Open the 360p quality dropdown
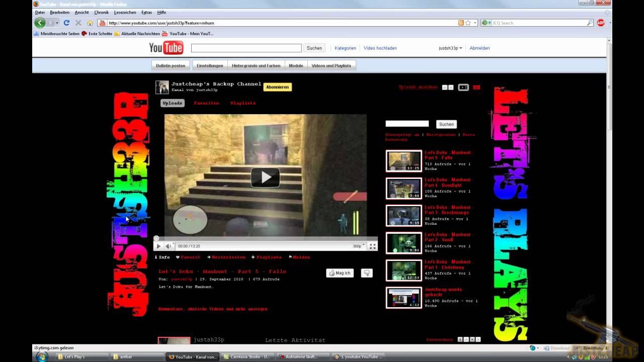Screen dimensions: 644x362 pyautogui.click(x=359, y=246)
